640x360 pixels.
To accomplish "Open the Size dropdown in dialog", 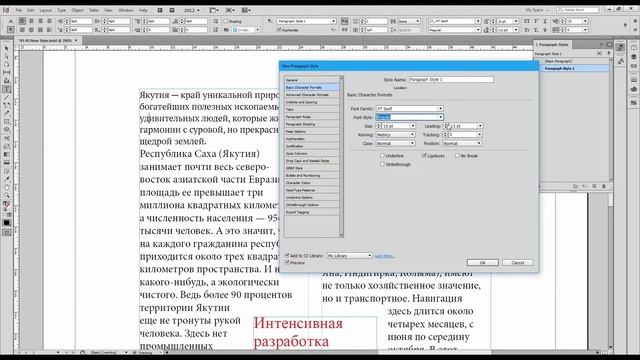I will click(413, 126).
